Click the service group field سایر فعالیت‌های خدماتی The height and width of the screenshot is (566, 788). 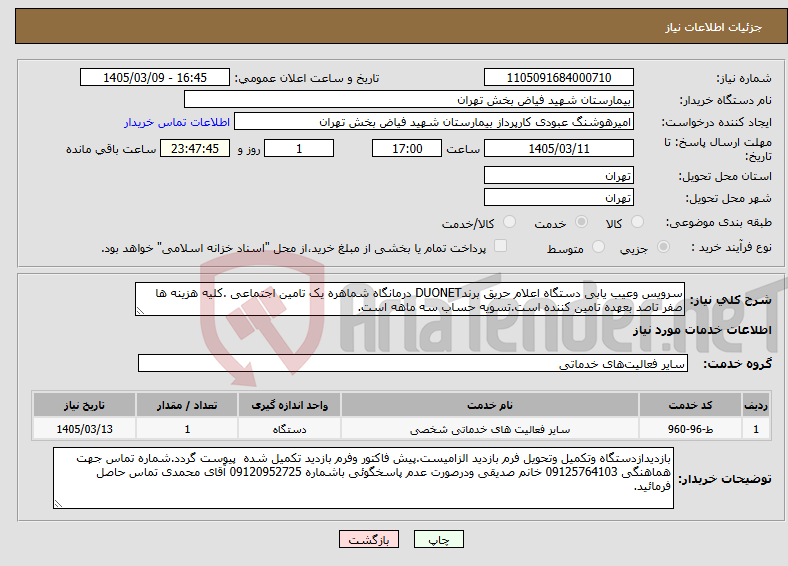(413, 363)
